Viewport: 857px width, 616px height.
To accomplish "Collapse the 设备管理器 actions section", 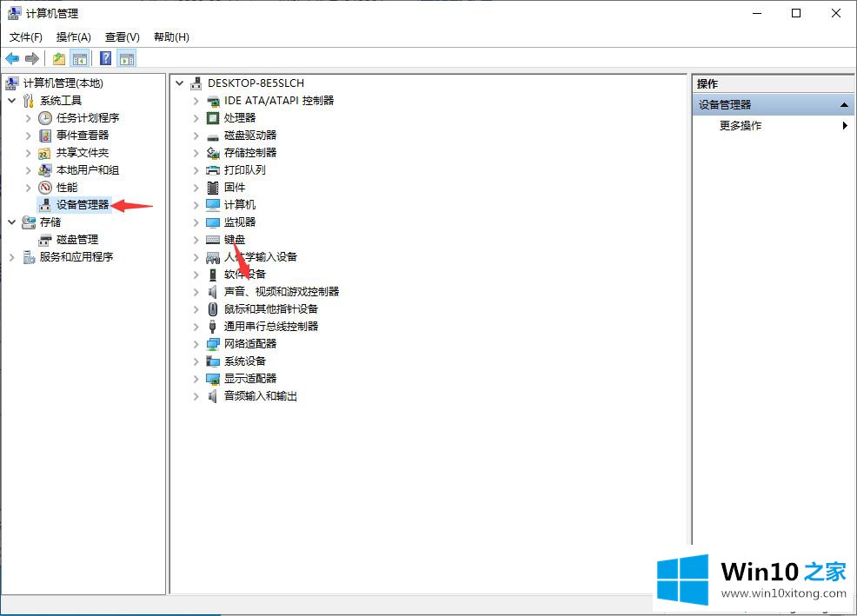I will coord(844,104).
